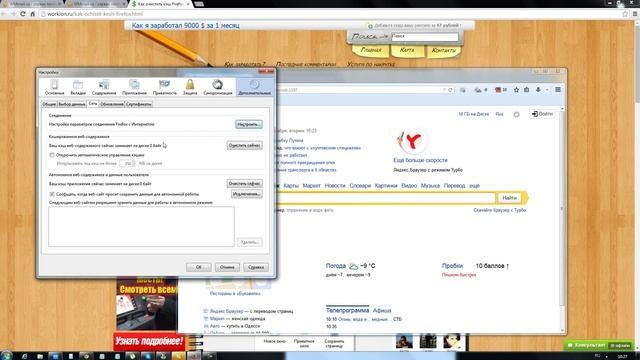Switch to the Выбор данных sub-tab
The image size is (640, 360).
(72, 104)
